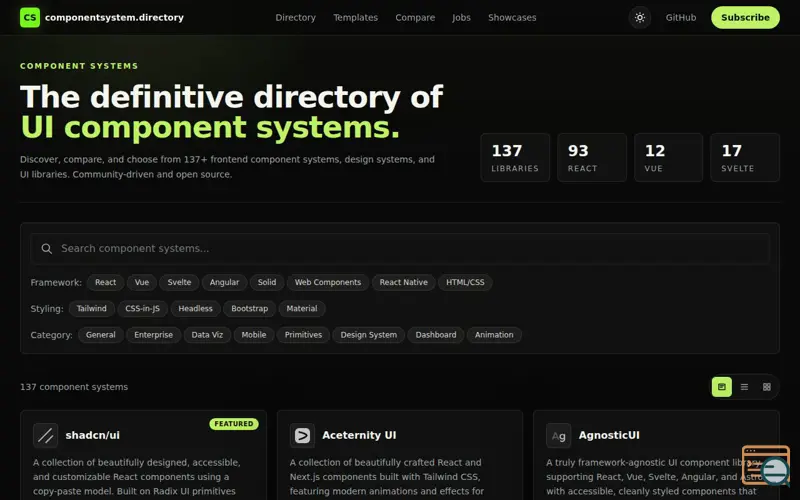Select the General category filter
The image size is (800, 500).
point(101,335)
